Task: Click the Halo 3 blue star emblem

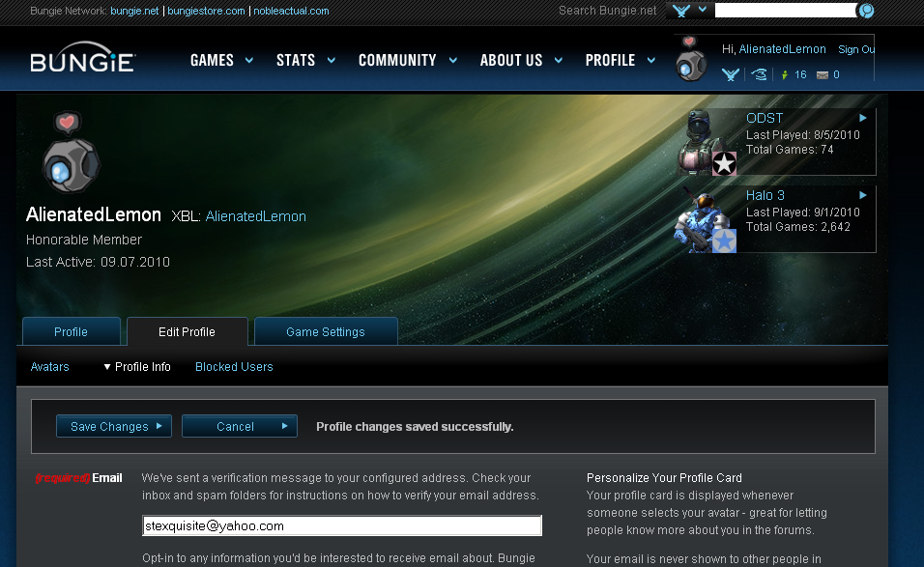Action: pos(724,241)
